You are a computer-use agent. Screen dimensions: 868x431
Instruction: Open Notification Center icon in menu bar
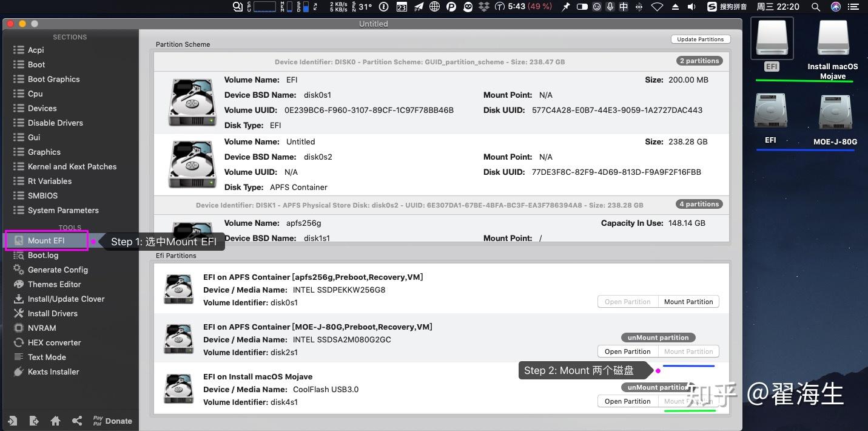pos(855,7)
